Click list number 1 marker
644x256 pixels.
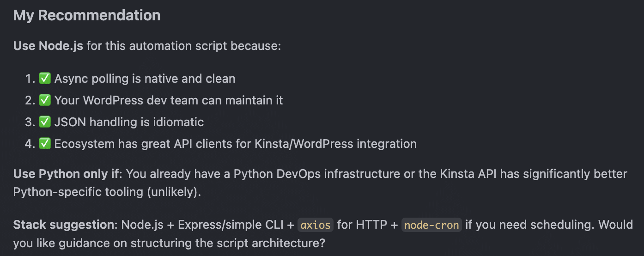pyautogui.click(x=30, y=79)
